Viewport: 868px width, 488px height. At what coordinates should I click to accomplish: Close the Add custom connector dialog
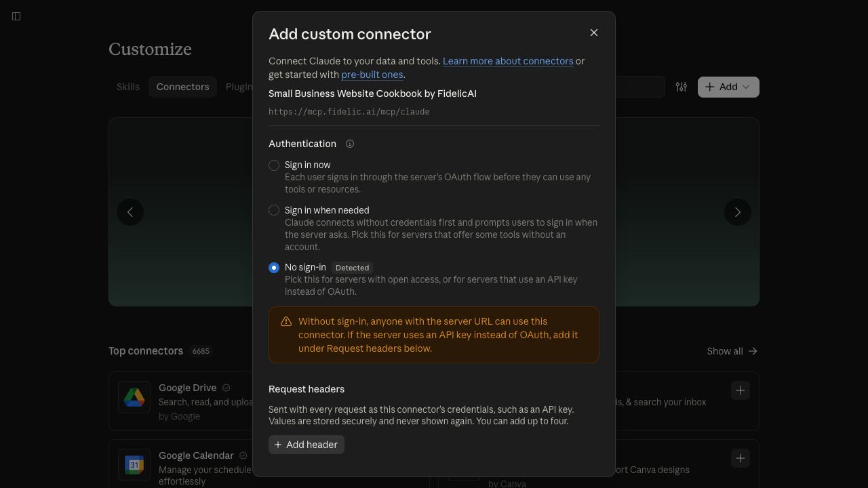pos(594,33)
